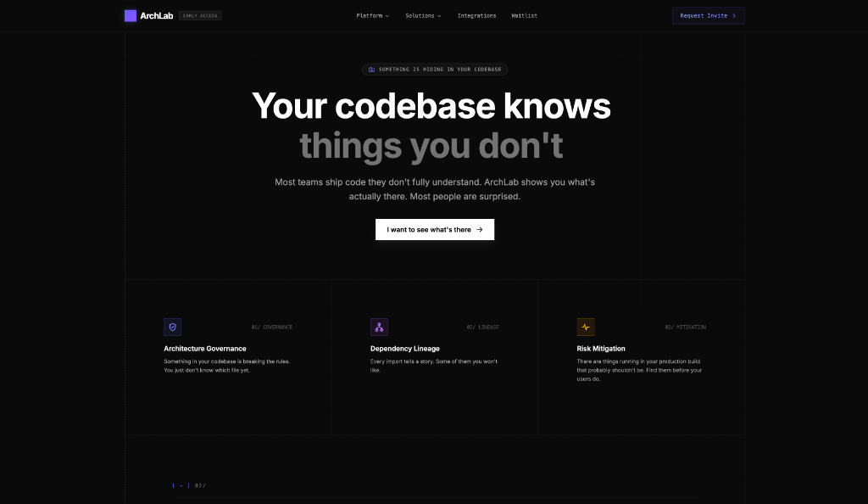Click the bracketed arrow section marker
This screenshot has height=504, width=868.
pyautogui.click(x=181, y=485)
